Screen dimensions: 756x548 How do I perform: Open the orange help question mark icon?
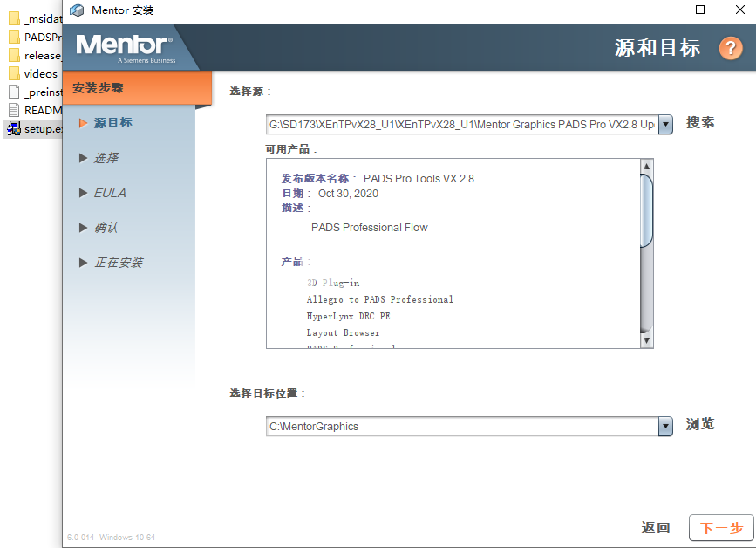coord(731,48)
